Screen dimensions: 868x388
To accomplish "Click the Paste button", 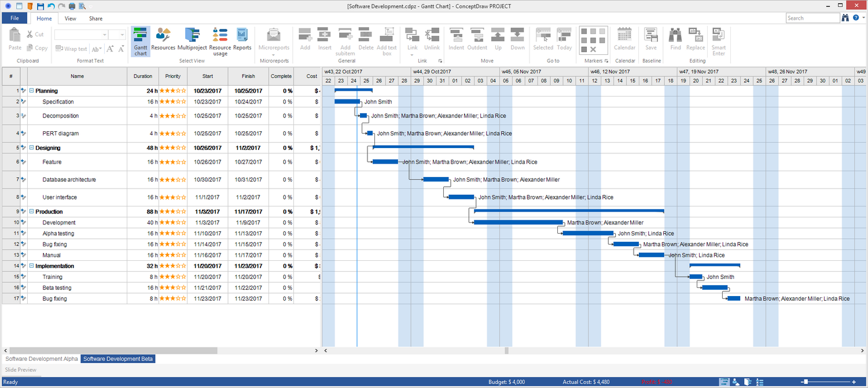I will (15, 39).
